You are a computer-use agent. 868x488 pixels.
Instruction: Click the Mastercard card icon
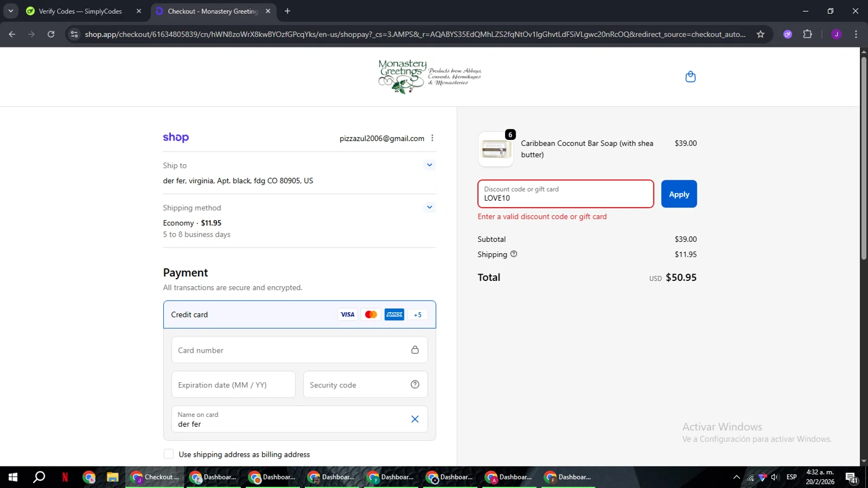[371, 315]
